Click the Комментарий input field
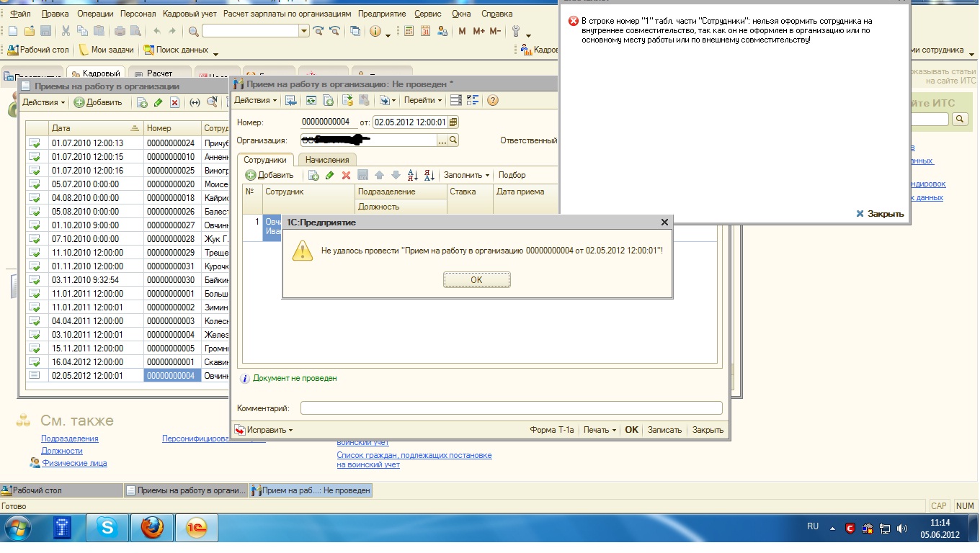 coord(511,408)
